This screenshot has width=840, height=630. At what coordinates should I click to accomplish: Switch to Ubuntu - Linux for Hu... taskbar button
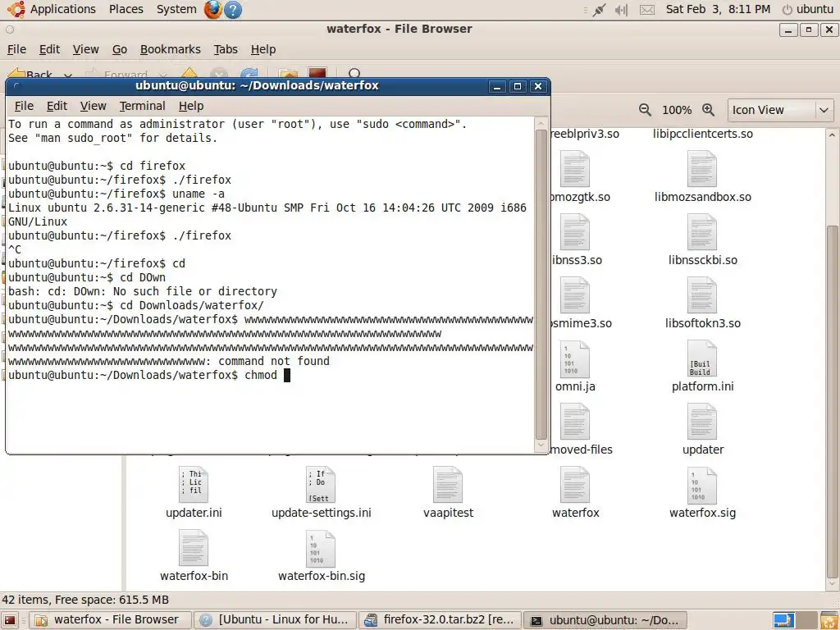point(276,620)
